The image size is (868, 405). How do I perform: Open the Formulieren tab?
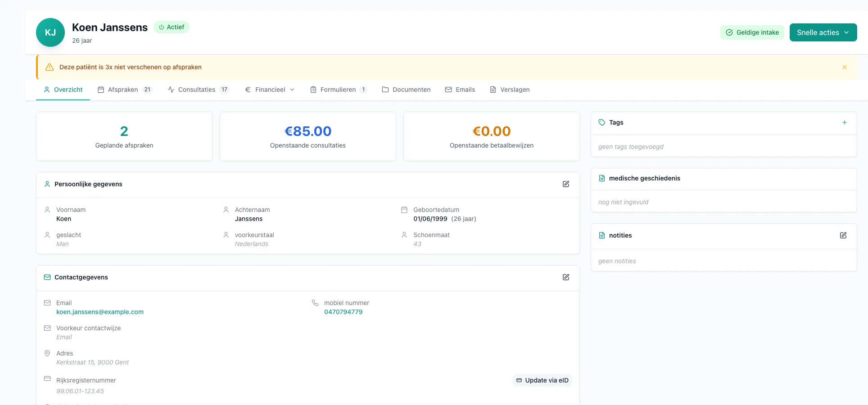[x=339, y=90]
